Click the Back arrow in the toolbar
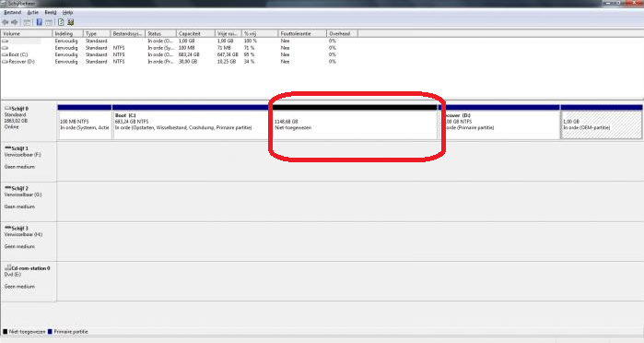 (6, 22)
